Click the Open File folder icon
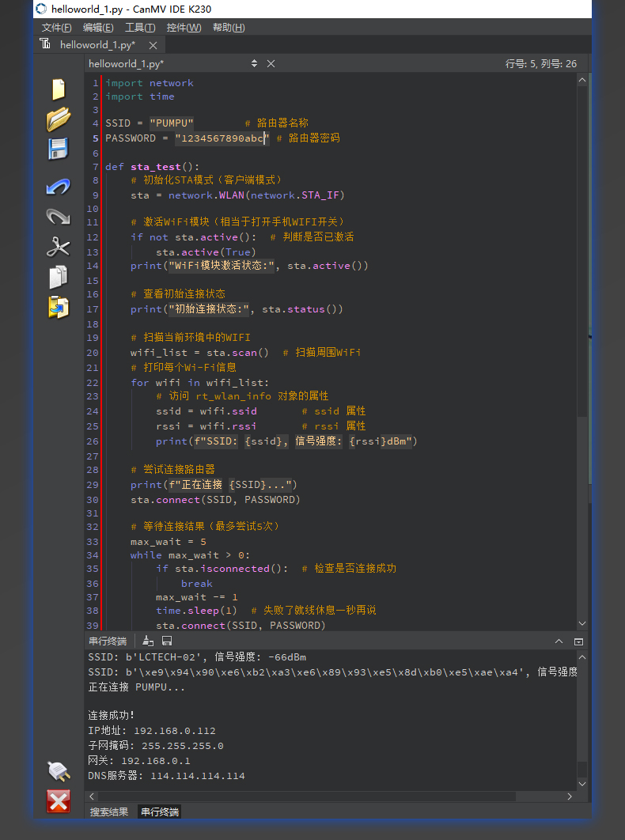Viewport: 625px width, 840px height. (x=59, y=119)
